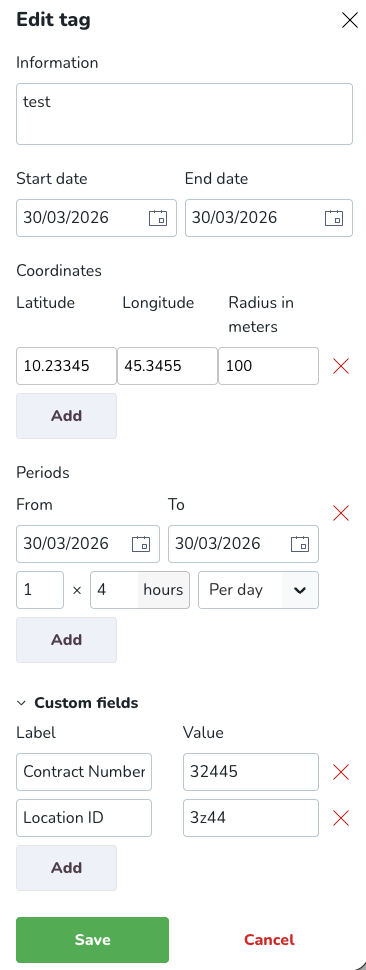The height and width of the screenshot is (970, 366).
Task: Select the hours value input
Action: click(x=114, y=590)
